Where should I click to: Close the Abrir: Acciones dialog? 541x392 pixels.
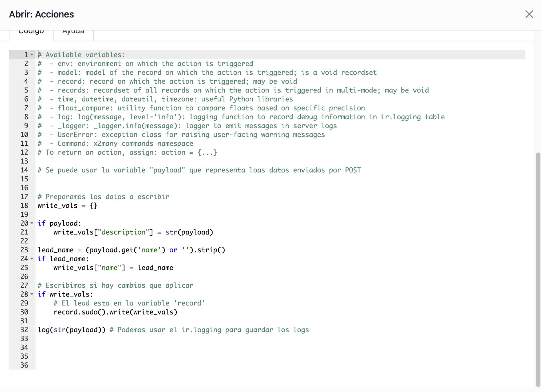529,14
